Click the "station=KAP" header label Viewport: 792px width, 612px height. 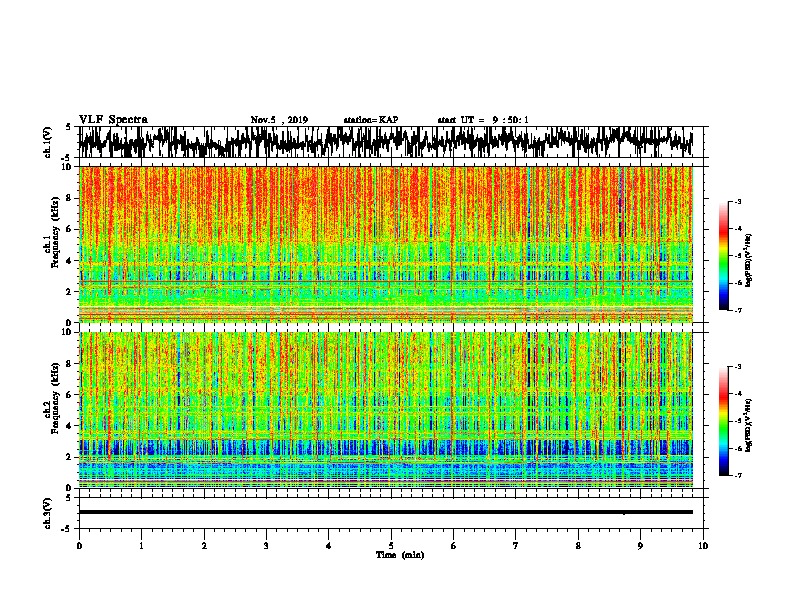(x=371, y=120)
